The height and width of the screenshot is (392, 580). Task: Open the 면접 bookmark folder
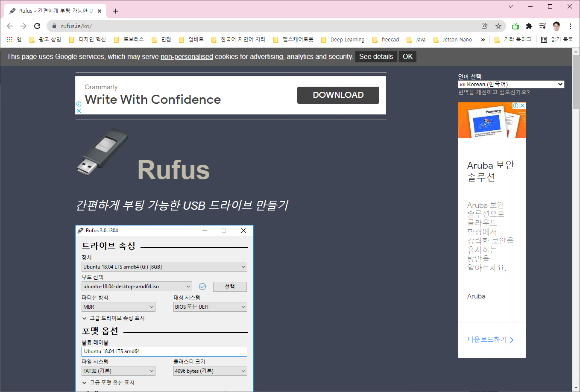pyautogui.click(x=161, y=39)
